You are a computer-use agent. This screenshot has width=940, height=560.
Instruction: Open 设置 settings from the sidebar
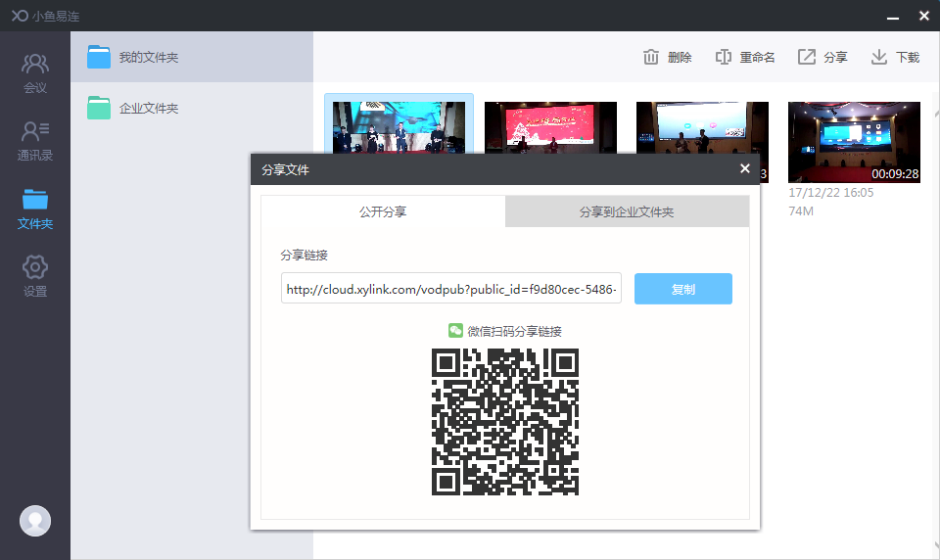point(35,276)
